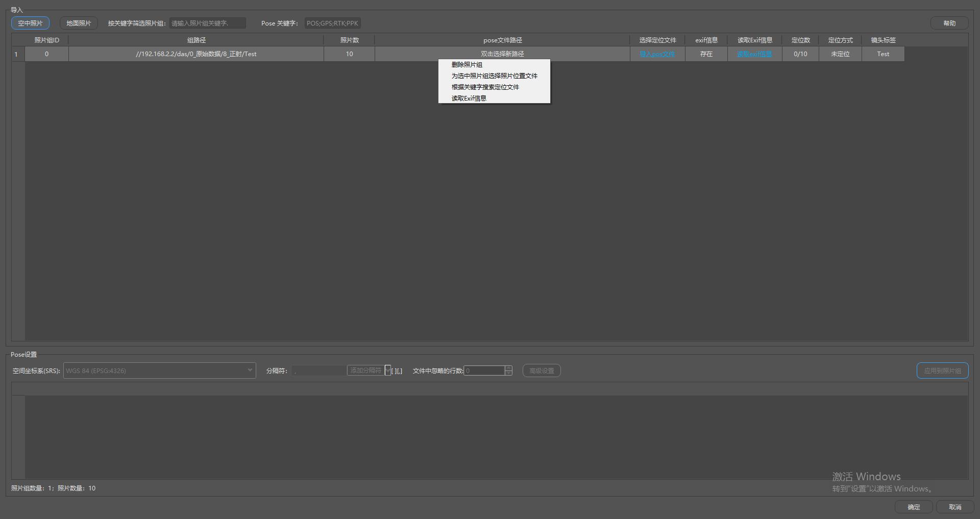This screenshot has width=980, height=519.
Task: Switch to 地面照片 mode
Action: 79,23
